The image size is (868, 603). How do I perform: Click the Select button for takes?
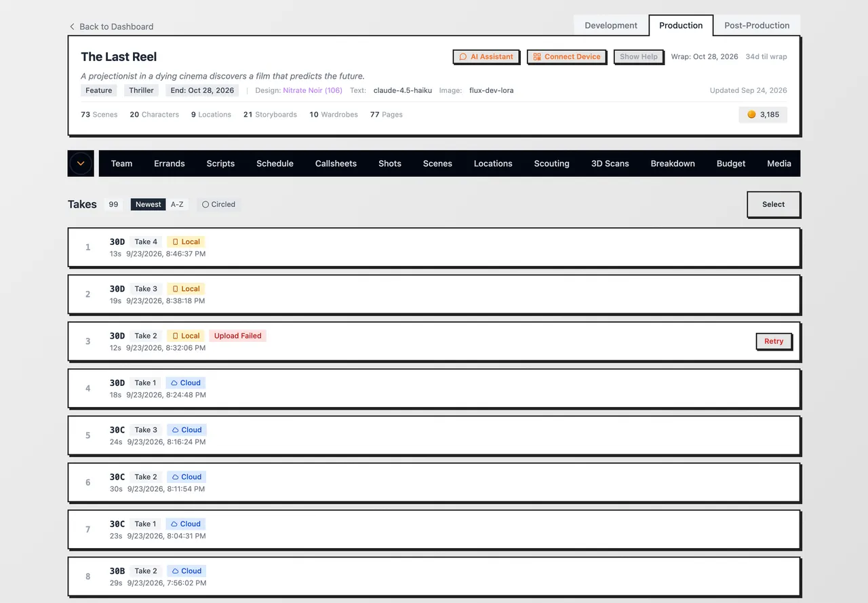point(773,204)
